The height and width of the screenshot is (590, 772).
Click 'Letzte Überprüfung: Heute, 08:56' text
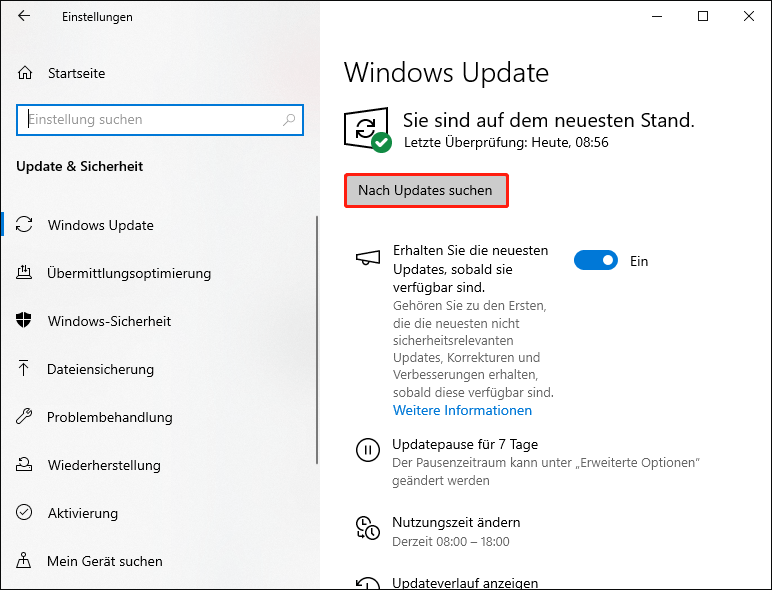[x=506, y=142]
